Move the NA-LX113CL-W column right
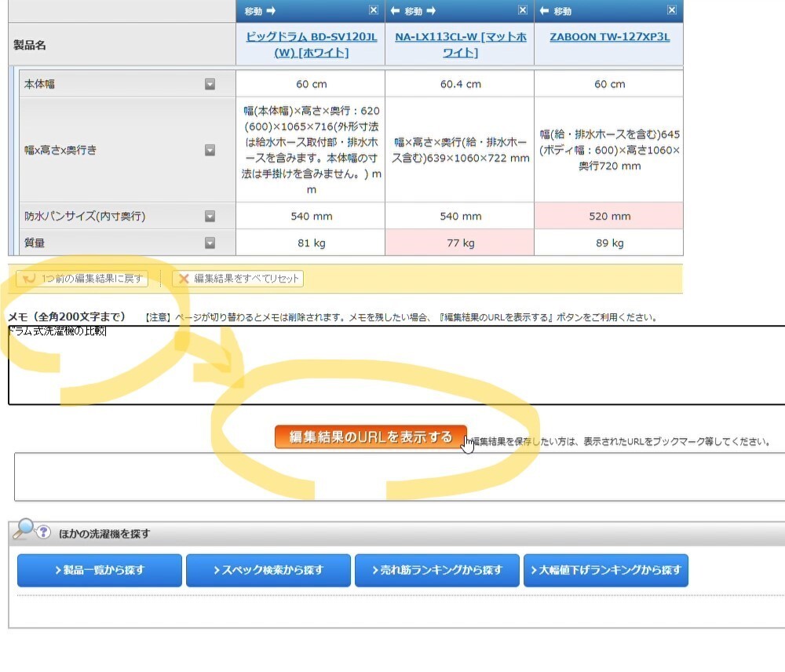785x672 pixels. [x=431, y=11]
